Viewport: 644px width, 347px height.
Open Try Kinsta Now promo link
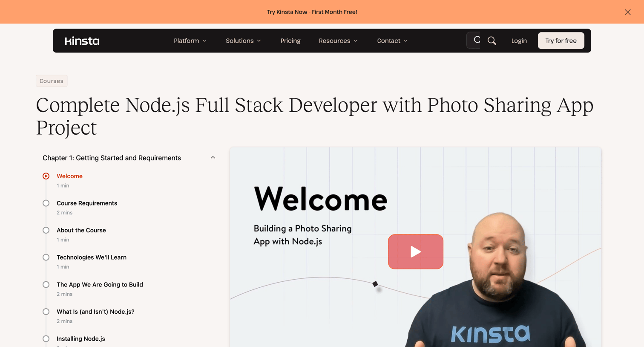point(312,12)
